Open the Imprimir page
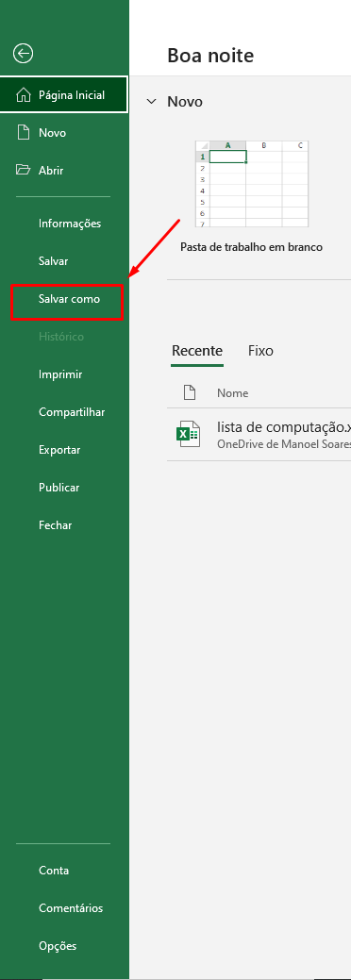Image resolution: width=351 pixels, height=980 pixels. pos(60,374)
